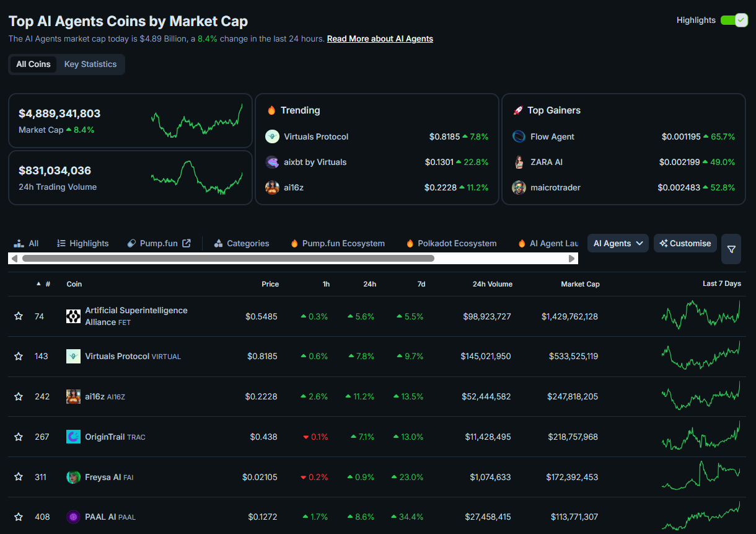The image size is (756, 534).
Task: Open Virtuals Protocol 7-day sparkline
Action: coord(701,356)
